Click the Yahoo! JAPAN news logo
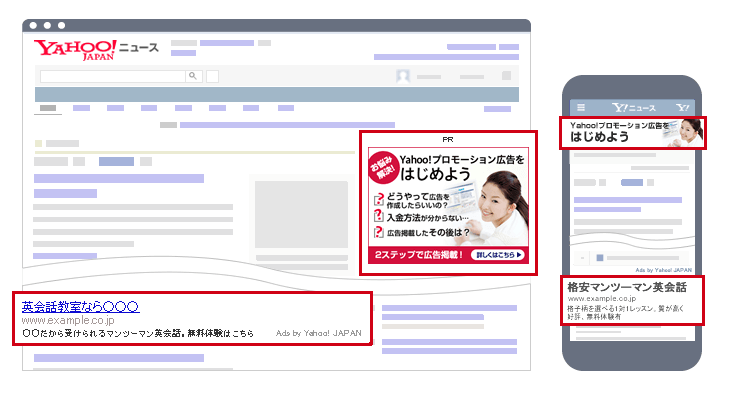734x400 pixels. (x=96, y=50)
